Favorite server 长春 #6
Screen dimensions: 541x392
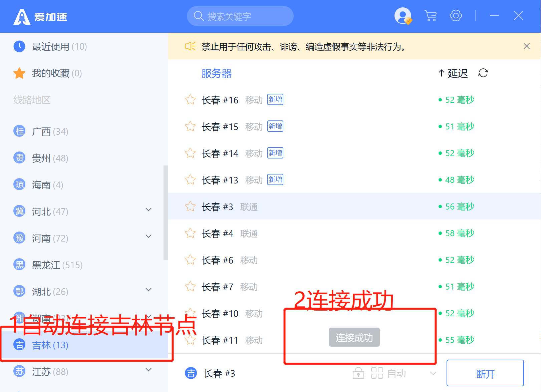pos(190,260)
